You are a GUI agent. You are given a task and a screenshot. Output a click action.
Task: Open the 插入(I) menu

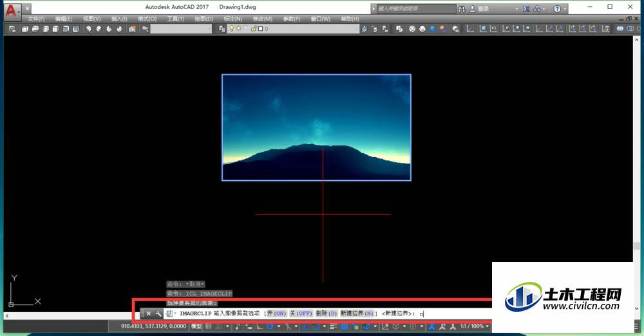pyautogui.click(x=119, y=19)
